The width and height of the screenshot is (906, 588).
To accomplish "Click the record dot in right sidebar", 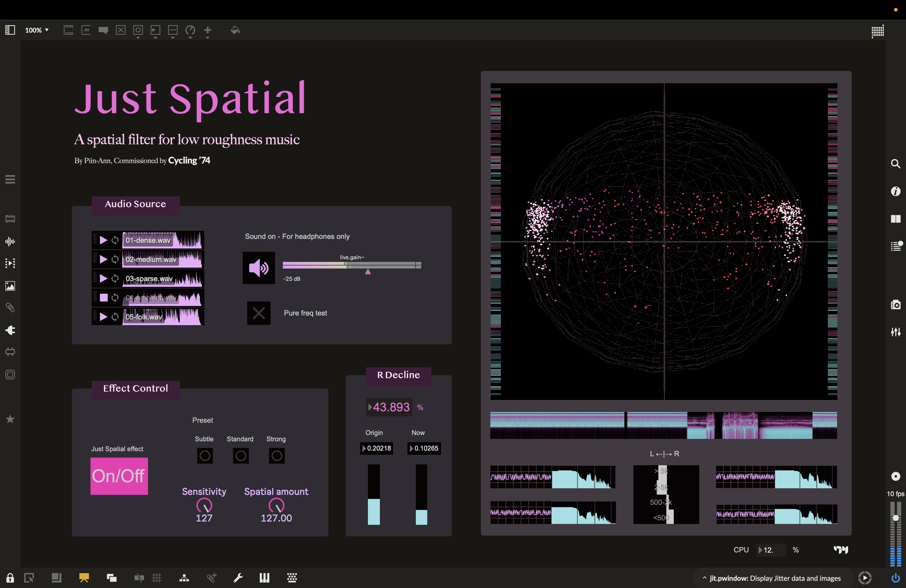I will pos(896,477).
